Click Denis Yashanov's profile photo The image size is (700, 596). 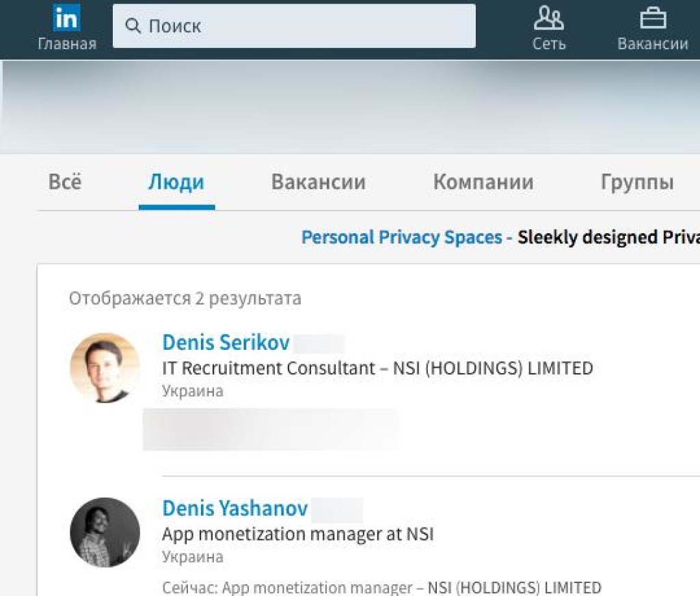105,532
